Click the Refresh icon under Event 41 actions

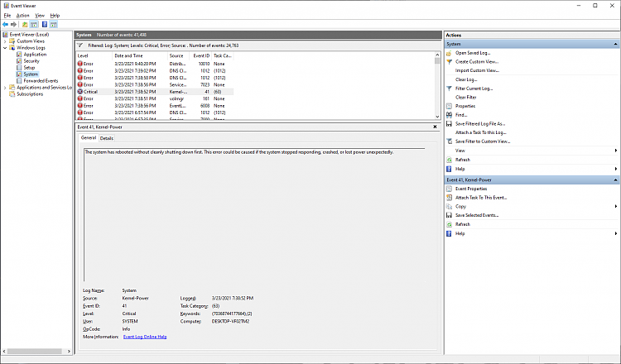click(x=449, y=224)
